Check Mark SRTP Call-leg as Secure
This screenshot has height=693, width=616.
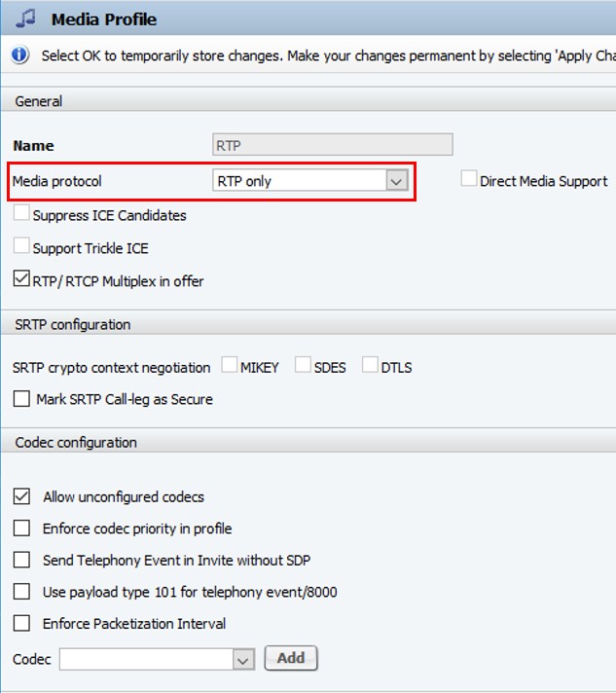21,398
